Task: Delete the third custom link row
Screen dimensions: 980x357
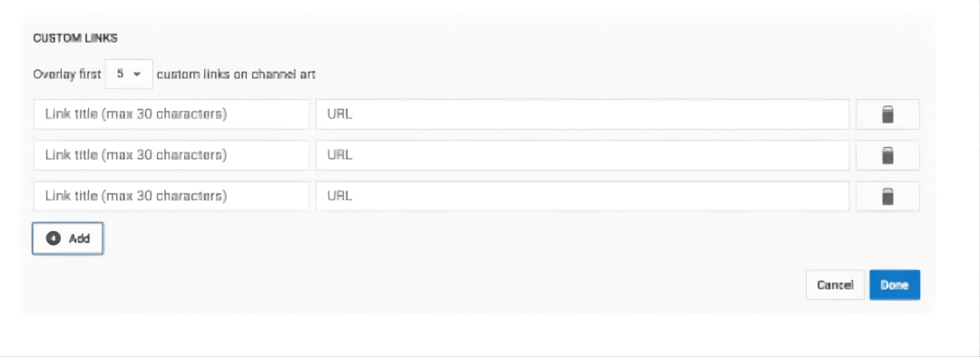Action: [x=887, y=195]
